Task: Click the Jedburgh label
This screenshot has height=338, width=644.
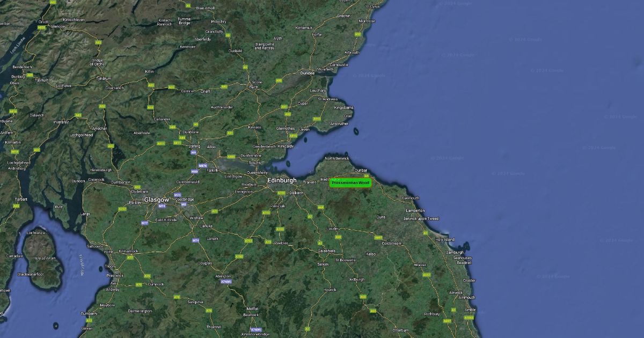Action: pyautogui.click(x=356, y=280)
